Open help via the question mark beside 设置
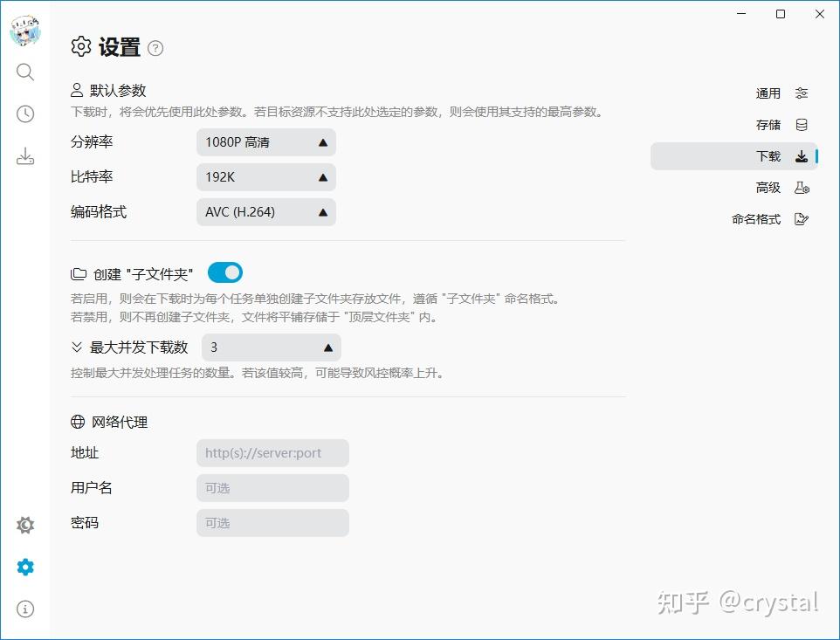 click(x=155, y=48)
